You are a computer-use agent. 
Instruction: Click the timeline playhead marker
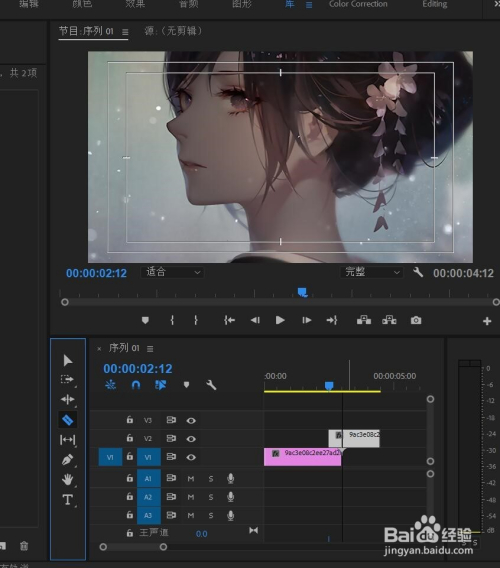point(329,386)
